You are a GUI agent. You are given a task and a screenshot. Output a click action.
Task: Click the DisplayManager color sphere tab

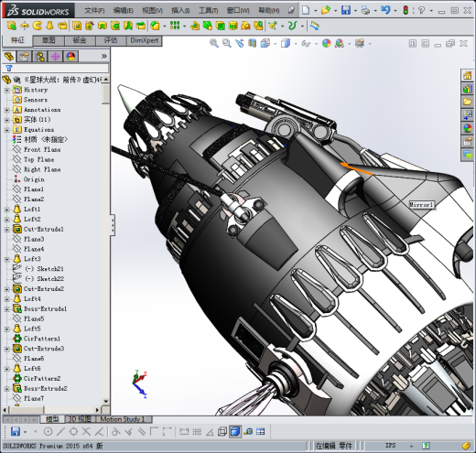70,57
